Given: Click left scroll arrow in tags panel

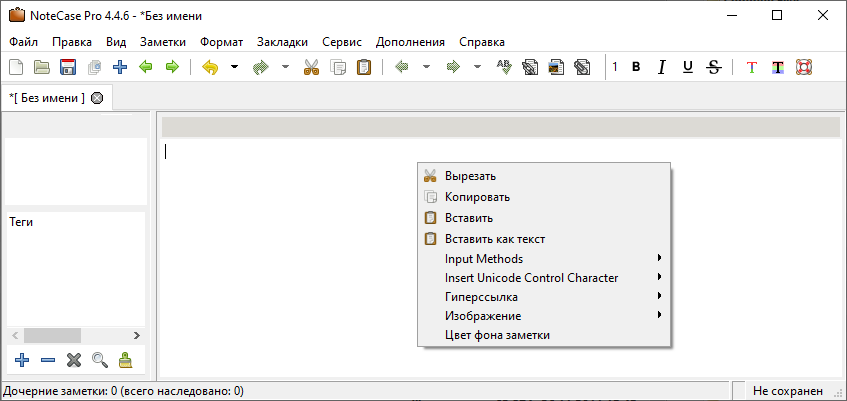Looking at the screenshot, I should coord(15,335).
